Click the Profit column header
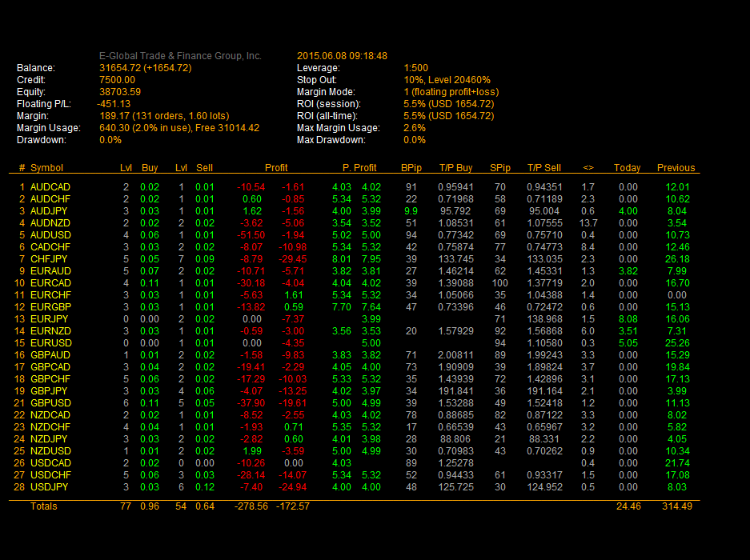 pos(276,168)
